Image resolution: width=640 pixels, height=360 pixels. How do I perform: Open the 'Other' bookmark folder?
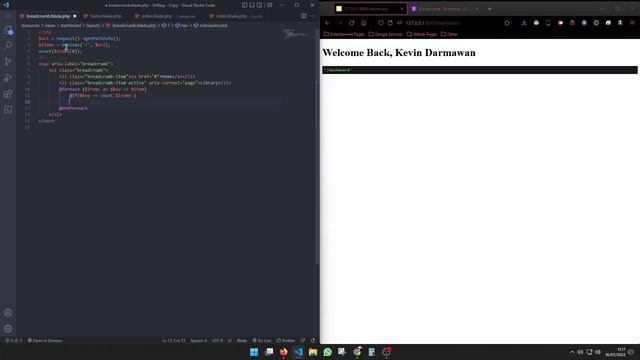(449, 34)
